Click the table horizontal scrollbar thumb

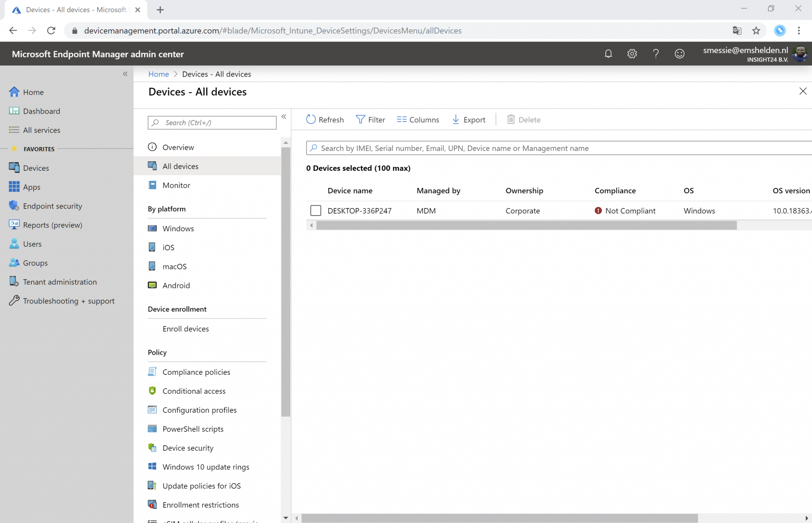point(526,225)
